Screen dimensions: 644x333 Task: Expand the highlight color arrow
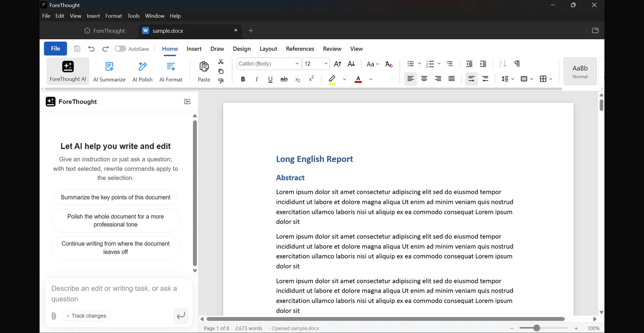click(344, 79)
